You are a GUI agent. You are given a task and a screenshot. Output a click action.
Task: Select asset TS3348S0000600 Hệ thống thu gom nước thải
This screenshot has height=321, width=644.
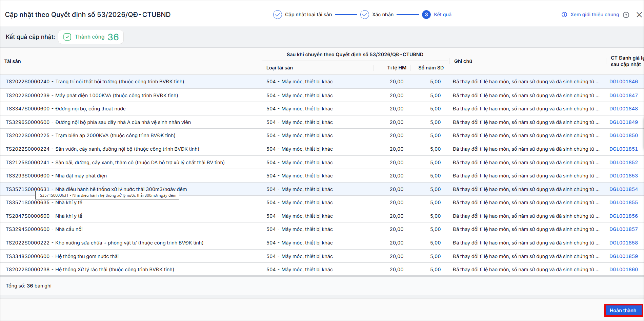click(62, 256)
